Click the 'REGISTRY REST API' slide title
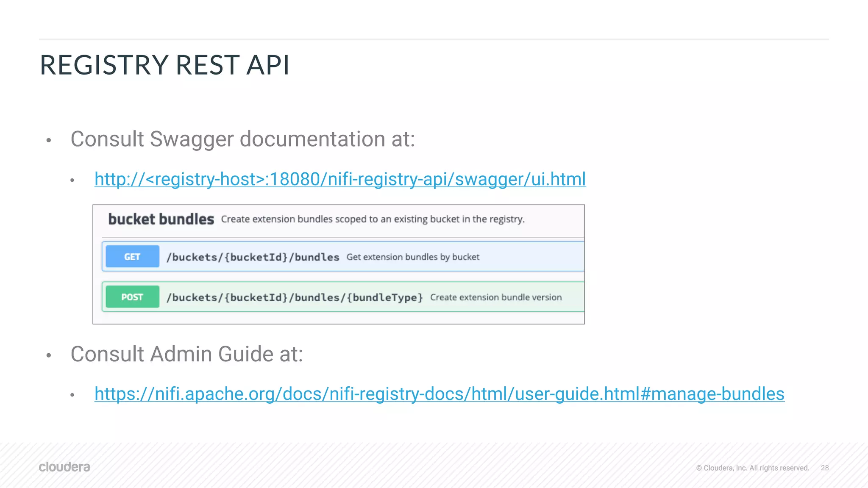868x488 pixels. (164, 65)
